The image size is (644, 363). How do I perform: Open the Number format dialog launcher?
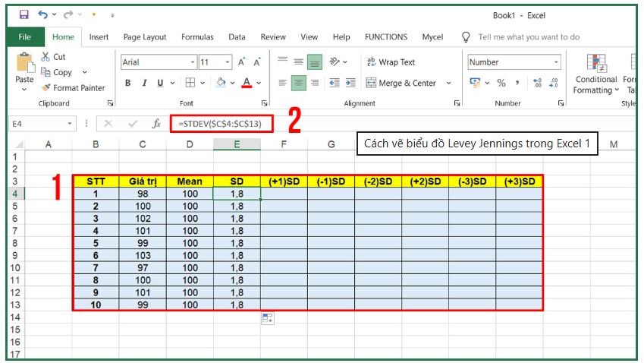561,103
